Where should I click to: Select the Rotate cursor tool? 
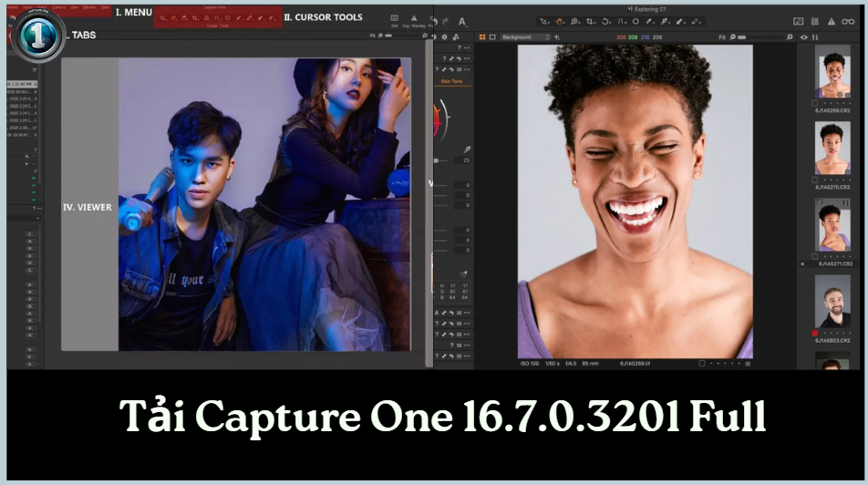(x=607, y=20)
